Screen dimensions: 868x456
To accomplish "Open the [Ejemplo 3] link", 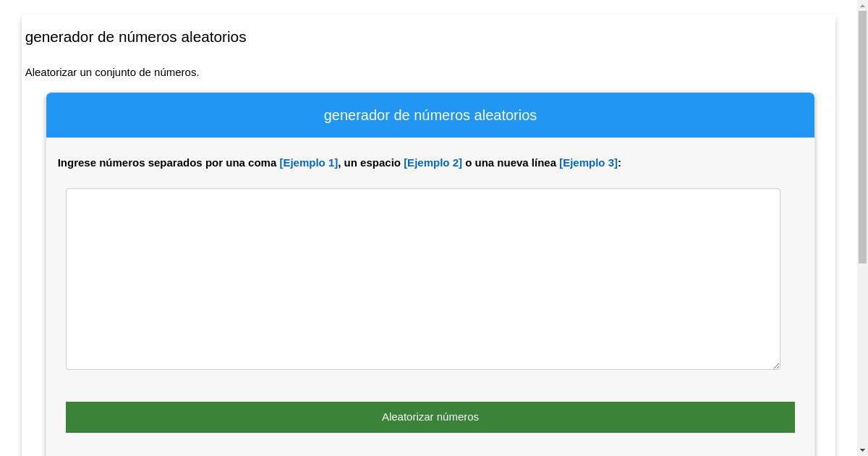I will click(x=587, y=163).
